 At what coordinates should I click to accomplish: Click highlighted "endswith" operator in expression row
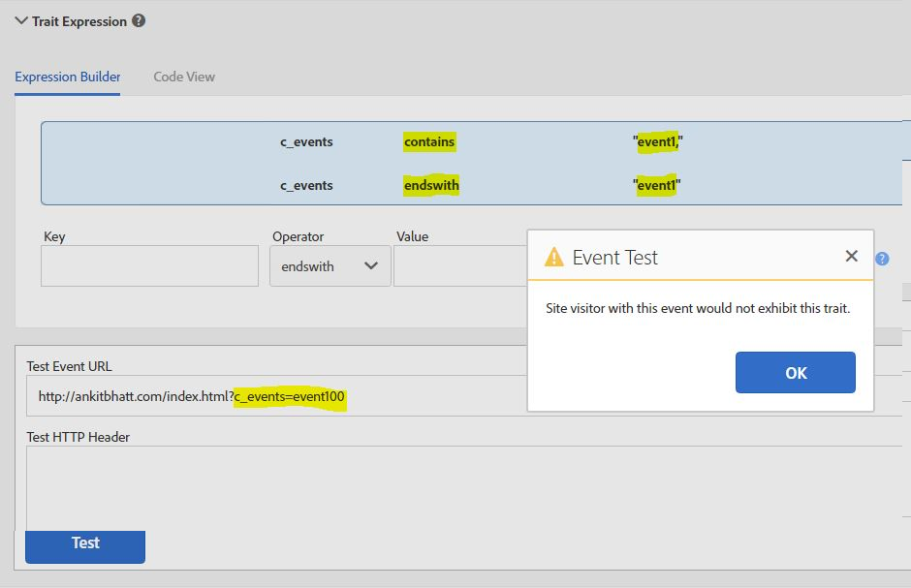(x=431, y=185)
